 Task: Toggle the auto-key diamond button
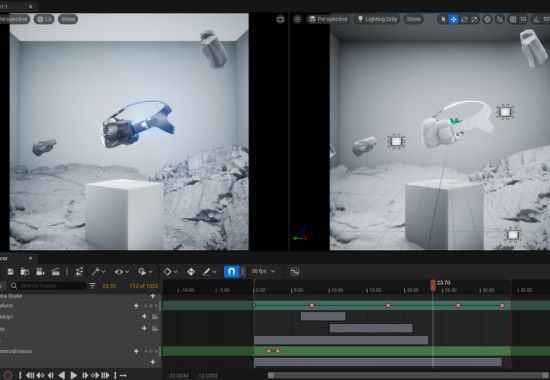click(x=191, y=272)
